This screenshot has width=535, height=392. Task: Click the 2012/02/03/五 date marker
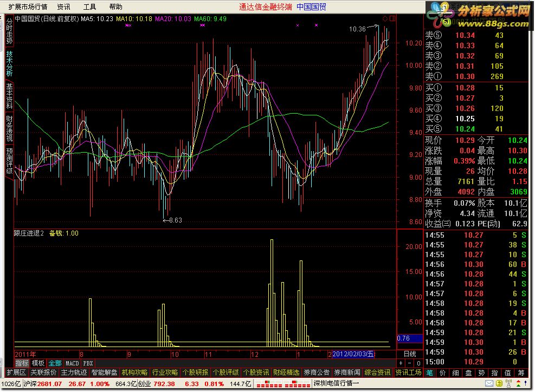353,354
